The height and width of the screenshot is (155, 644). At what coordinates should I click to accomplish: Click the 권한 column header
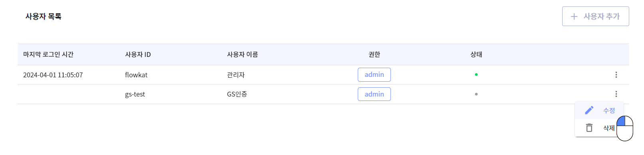click(x=374, y=54)
